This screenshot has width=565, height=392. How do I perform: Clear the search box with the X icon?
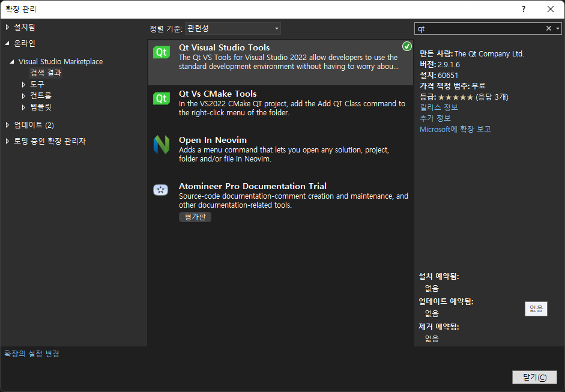548,28
